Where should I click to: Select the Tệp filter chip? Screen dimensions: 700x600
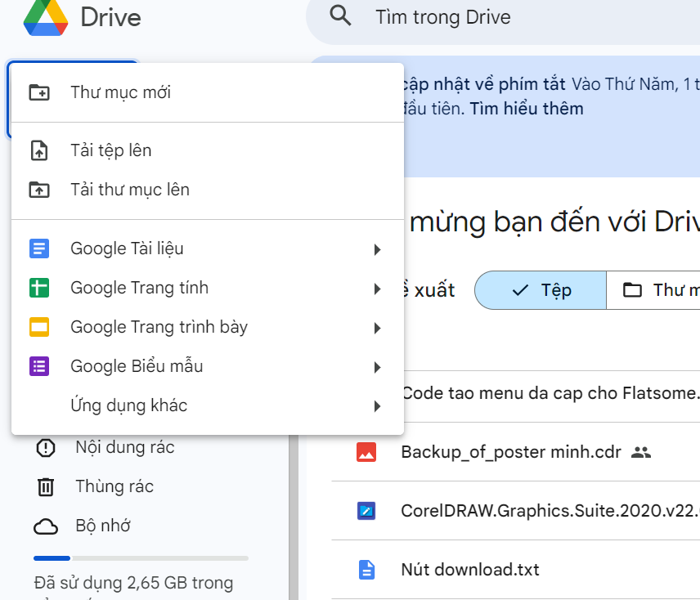point(541,290)
